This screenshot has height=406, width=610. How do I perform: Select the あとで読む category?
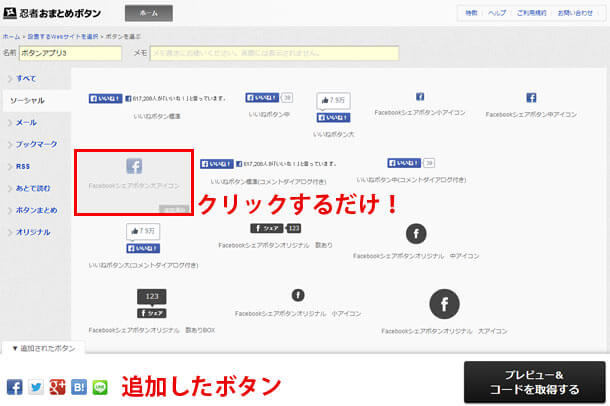(33, 189)
